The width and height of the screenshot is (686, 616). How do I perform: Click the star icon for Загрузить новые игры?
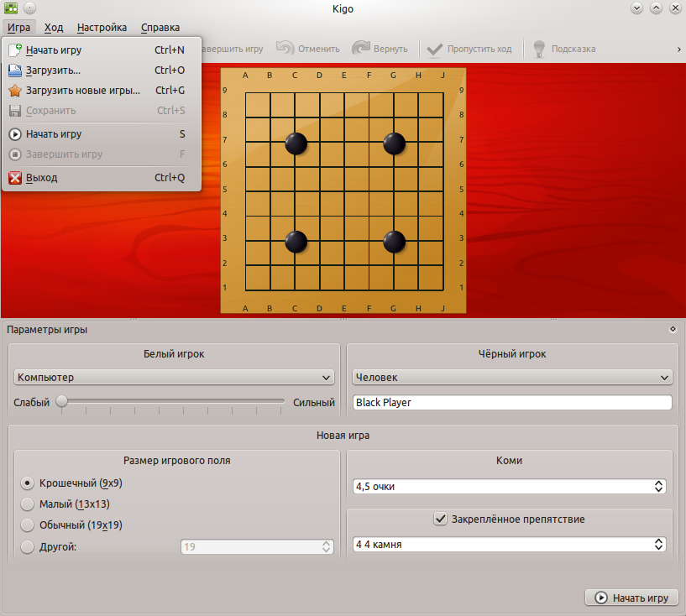tap(15, 91)
